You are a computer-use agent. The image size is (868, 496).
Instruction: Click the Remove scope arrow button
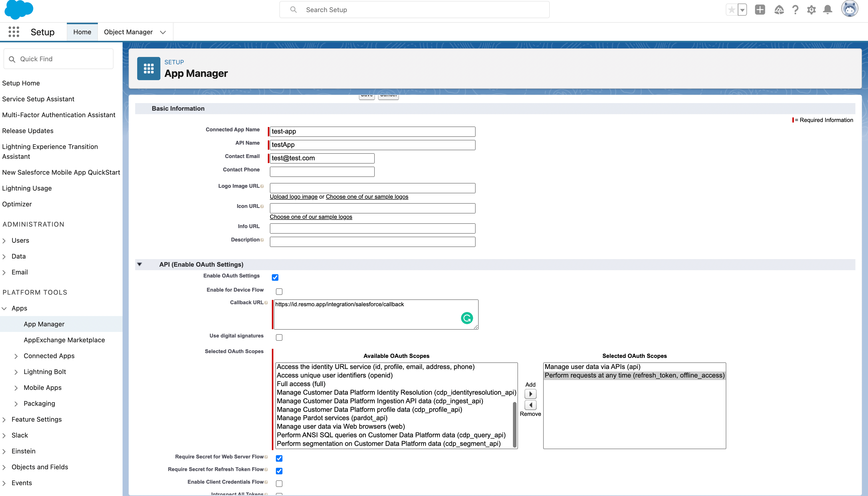[x=530, y=405]
